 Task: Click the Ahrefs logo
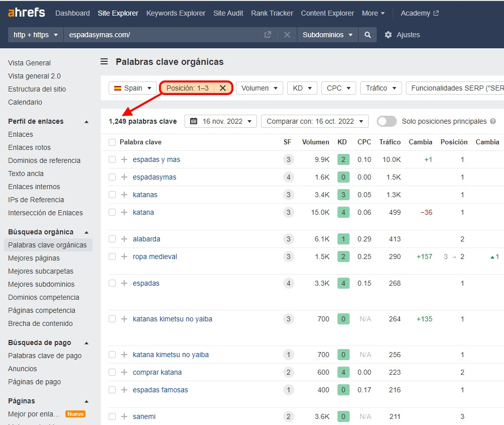point(26,13)
